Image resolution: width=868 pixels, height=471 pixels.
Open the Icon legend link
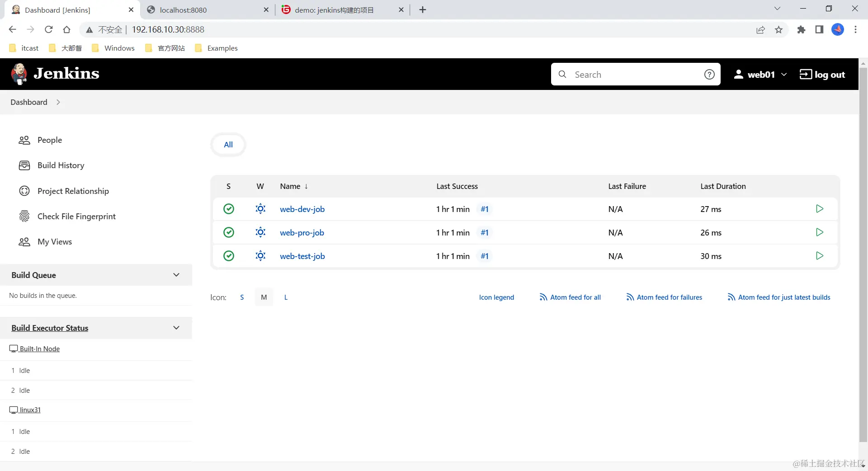coord(496,297)
